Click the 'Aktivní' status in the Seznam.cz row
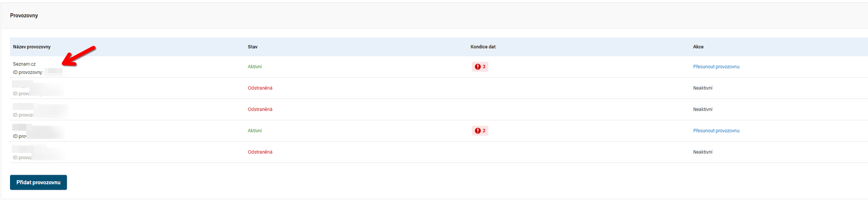The width and height of the screenshot is (868, 201). (x=255, y=67)
